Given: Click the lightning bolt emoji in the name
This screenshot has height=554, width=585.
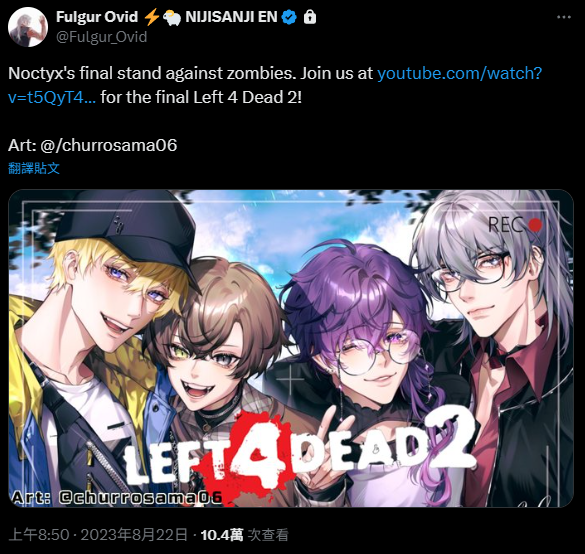Looking at the screenshot, I should [x=151, y=17].
